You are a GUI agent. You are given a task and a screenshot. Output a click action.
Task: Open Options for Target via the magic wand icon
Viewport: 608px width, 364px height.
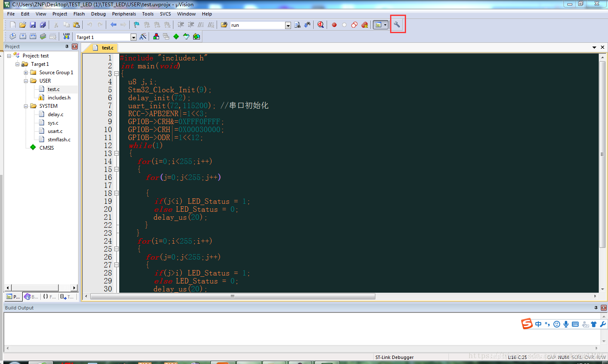coord(143,36)
